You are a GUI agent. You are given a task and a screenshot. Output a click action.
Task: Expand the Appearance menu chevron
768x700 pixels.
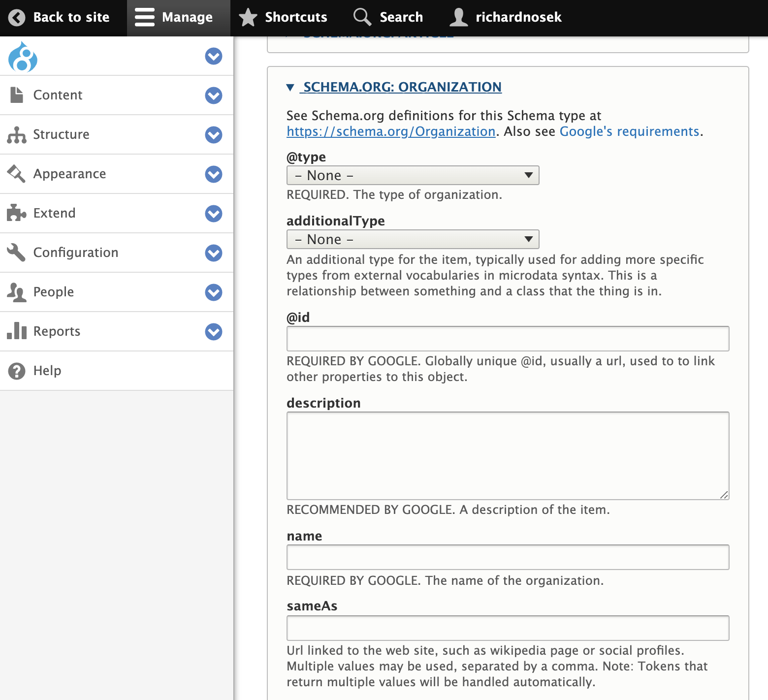214,174
